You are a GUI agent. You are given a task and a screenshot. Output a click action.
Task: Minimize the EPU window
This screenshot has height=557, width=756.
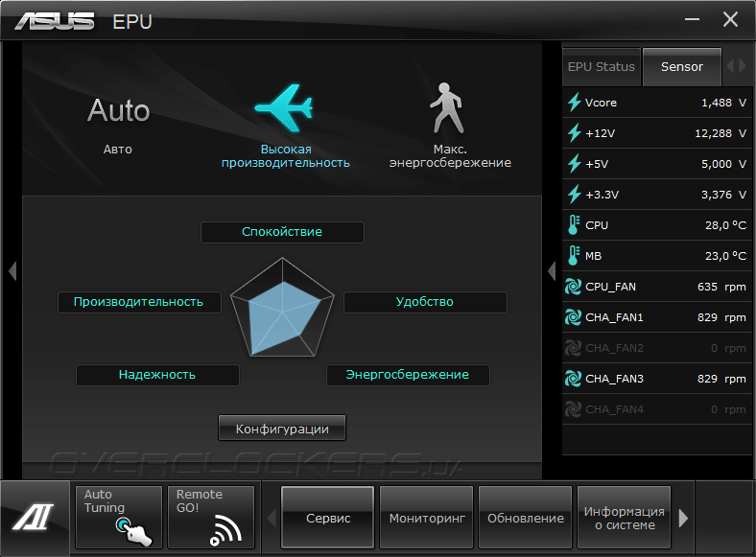pos(692,19)
